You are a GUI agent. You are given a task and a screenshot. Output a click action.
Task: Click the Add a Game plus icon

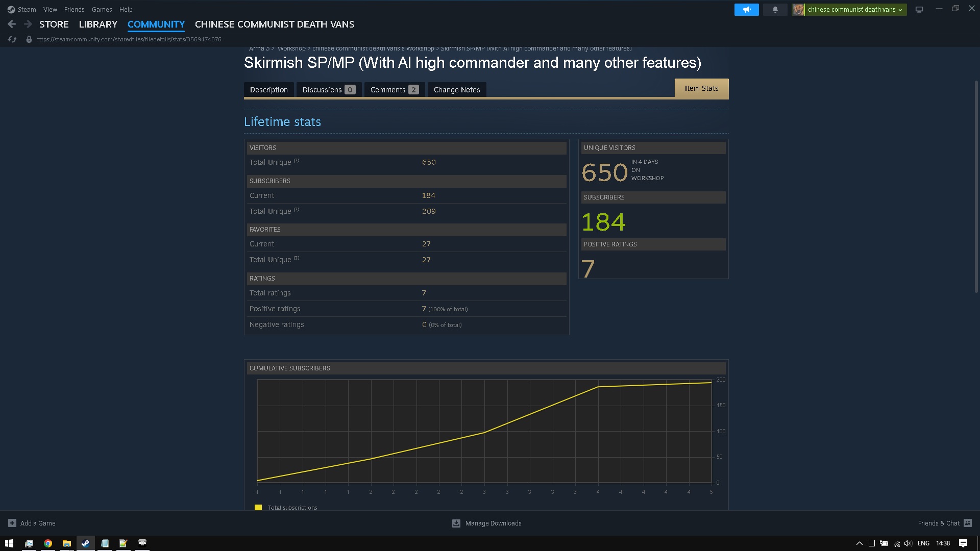[12, 523]
